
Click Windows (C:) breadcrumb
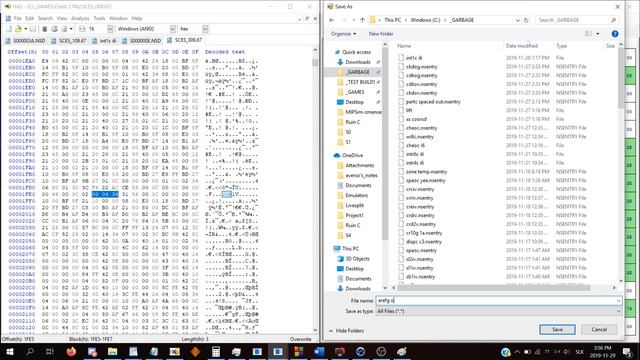click(425, 20)
